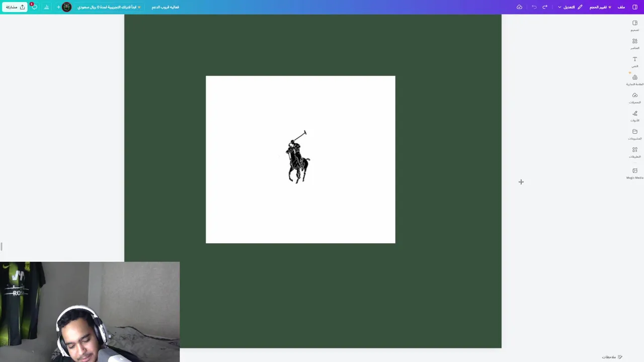Open the Brand (العلامة التجارية) panel

634,80
